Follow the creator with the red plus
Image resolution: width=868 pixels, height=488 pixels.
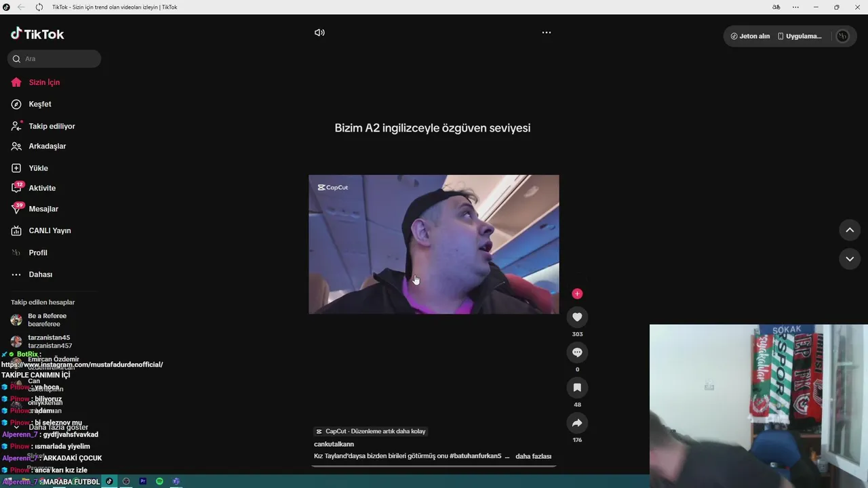(x=577, y=293)
